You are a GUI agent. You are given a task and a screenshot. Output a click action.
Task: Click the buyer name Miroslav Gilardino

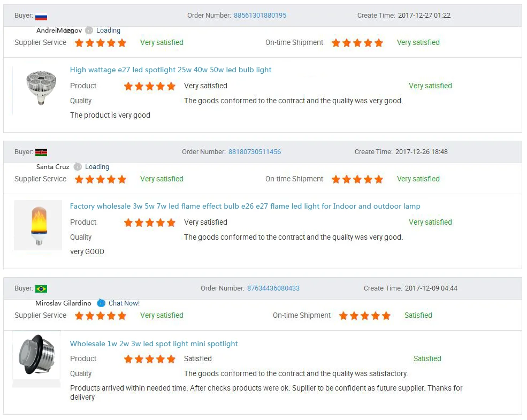tap(63, 303)
